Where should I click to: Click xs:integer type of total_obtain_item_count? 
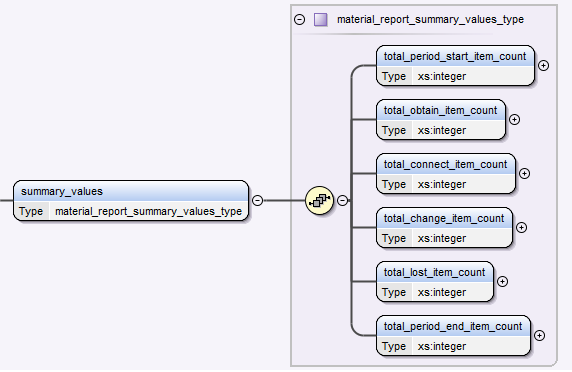coord(442,130)
